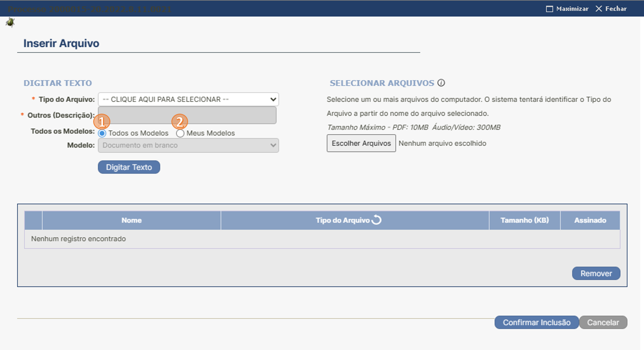
Task: Confirm with the Confirmar Inclusão button
Action: (x=536, y=322)
